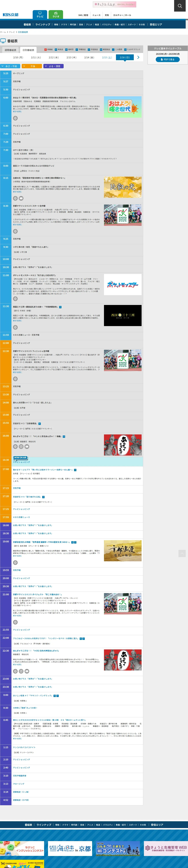Open おいしい給食 #7 program link
The image size is (188, 868).
(x=33, y=695)
